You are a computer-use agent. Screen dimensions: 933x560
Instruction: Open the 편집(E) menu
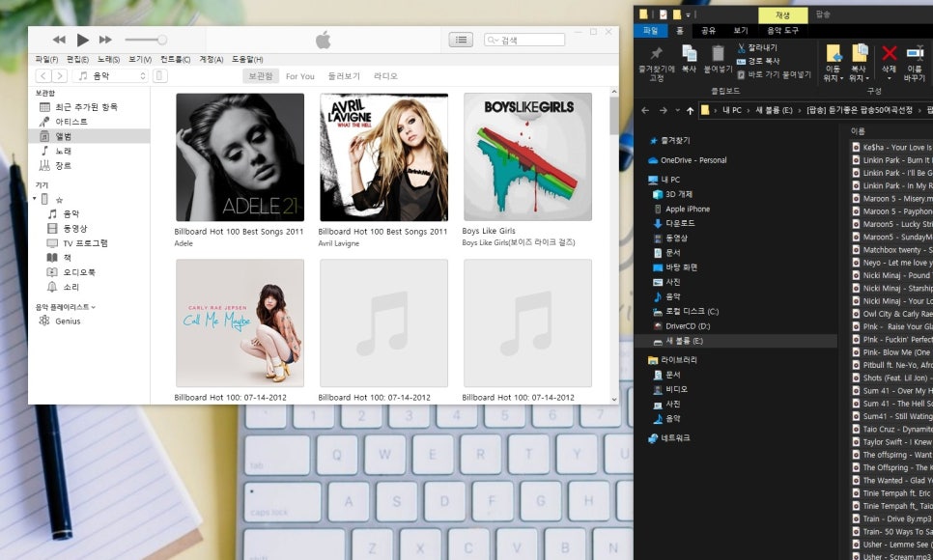point(77,60)
